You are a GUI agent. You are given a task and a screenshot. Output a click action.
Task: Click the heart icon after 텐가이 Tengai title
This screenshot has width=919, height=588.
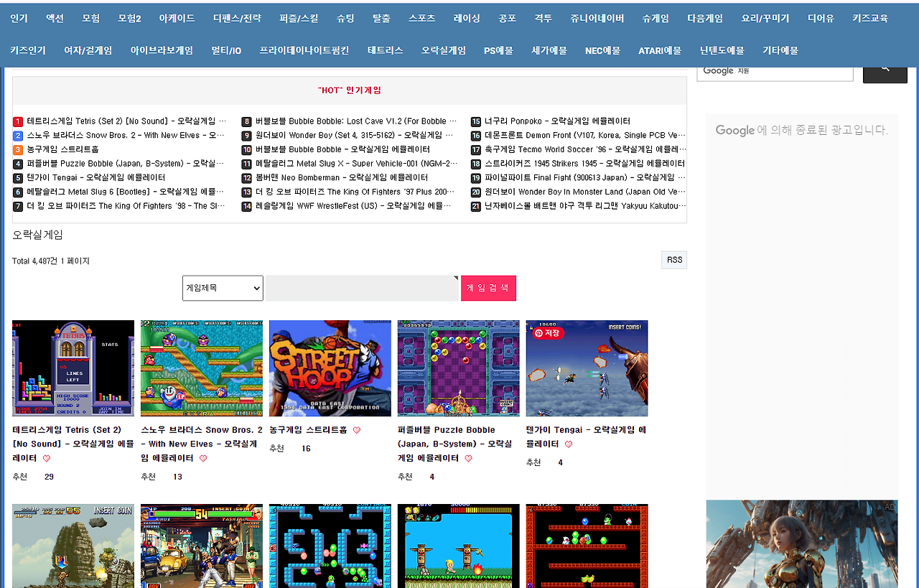(x=569, y=444)
